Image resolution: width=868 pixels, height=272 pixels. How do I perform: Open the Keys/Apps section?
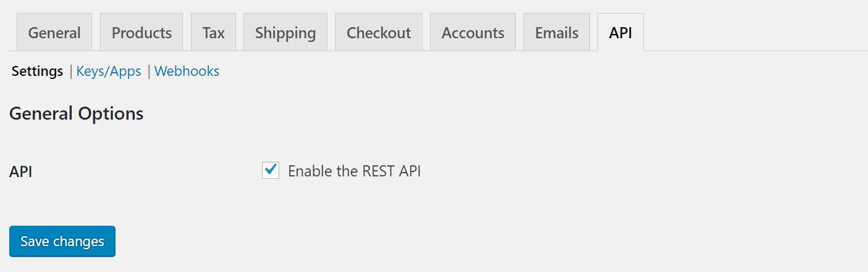(109, 72)
